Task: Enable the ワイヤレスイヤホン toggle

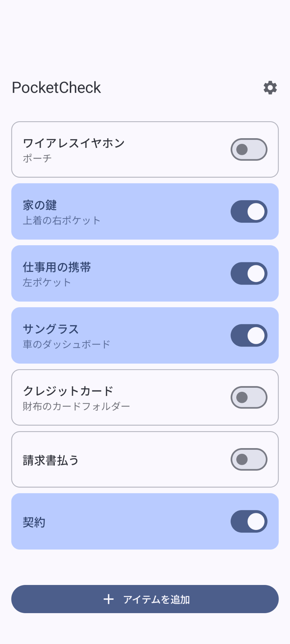Action: (249, 150)
